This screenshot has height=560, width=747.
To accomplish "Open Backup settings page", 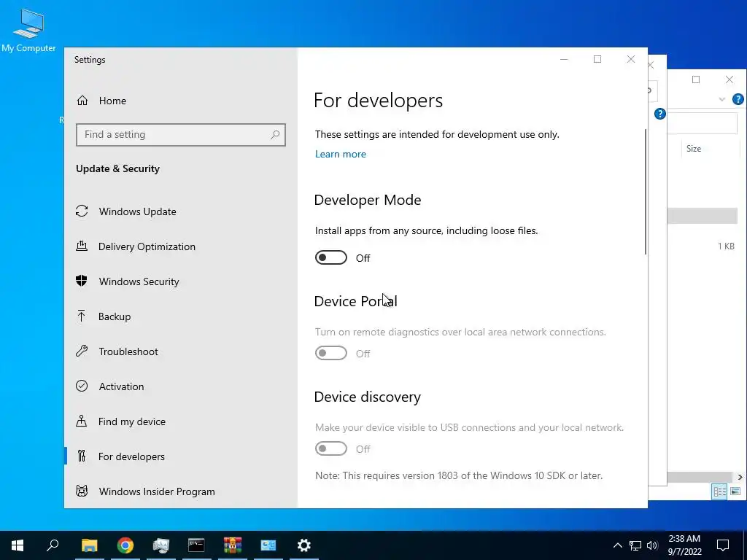I will click(x=115, y=316).
